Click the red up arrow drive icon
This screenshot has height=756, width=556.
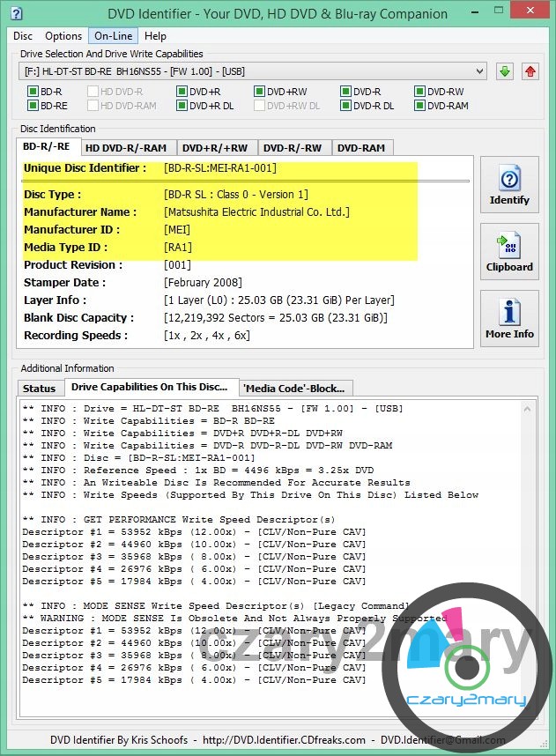(530, 71)
